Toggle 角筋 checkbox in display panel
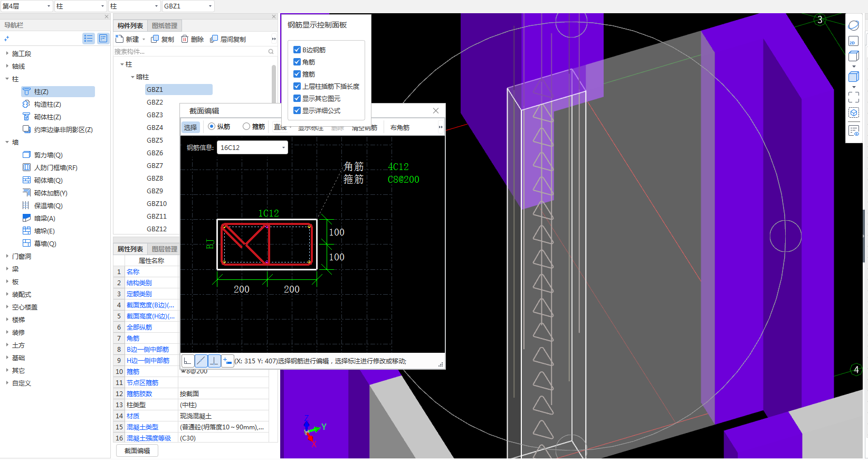Screen dimensions: 868x460 (x=297, y=62)
